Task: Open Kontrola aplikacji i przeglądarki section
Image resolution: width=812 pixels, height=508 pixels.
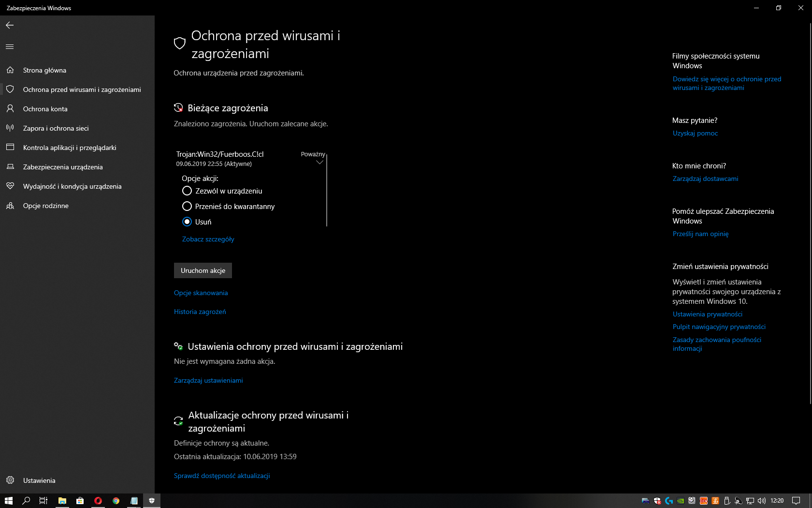Action: click(x=77, y=148)
